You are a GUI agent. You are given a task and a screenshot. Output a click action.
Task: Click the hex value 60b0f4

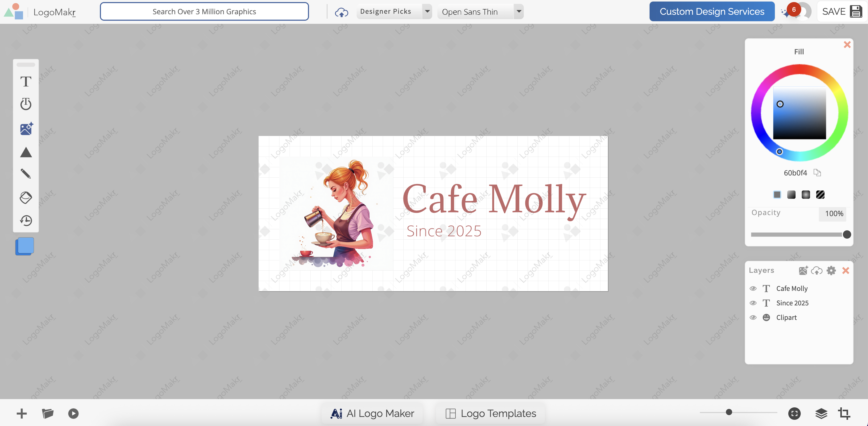click(795, 173)
